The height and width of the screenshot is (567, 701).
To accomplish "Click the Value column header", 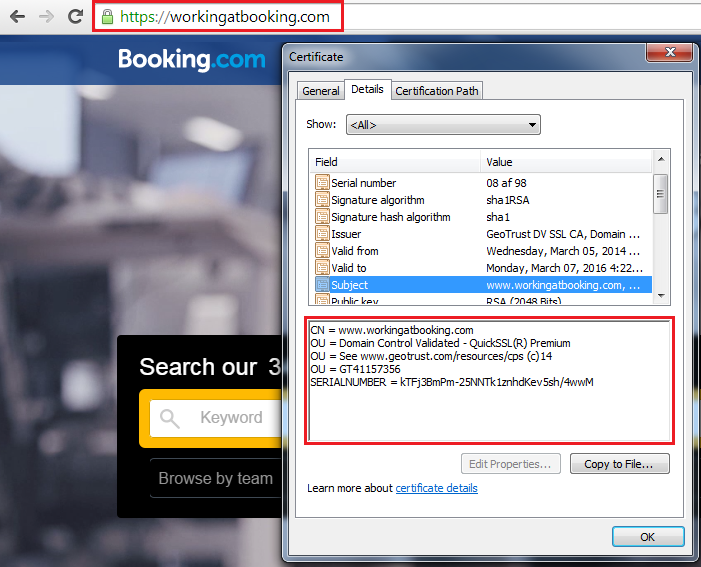I will coord(566,162).
